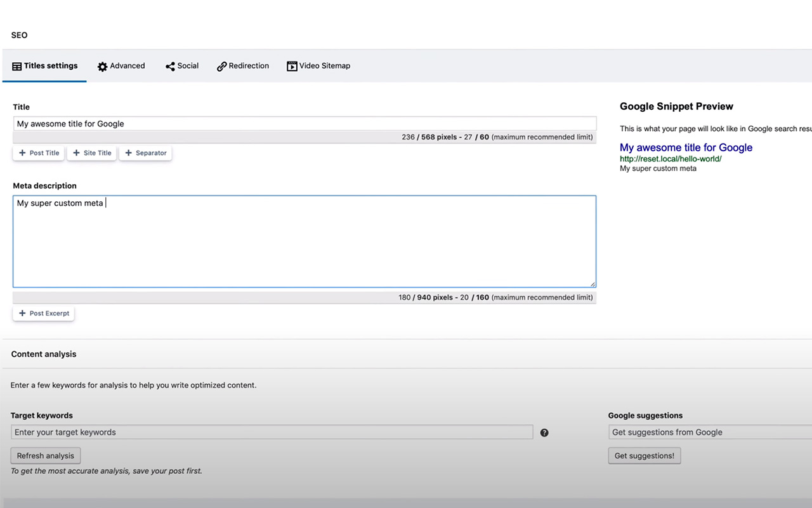The width and height of the screenshot is (812, 508).
Task: Click the Google suggestions input field
Action: click(x=710, y=432)
